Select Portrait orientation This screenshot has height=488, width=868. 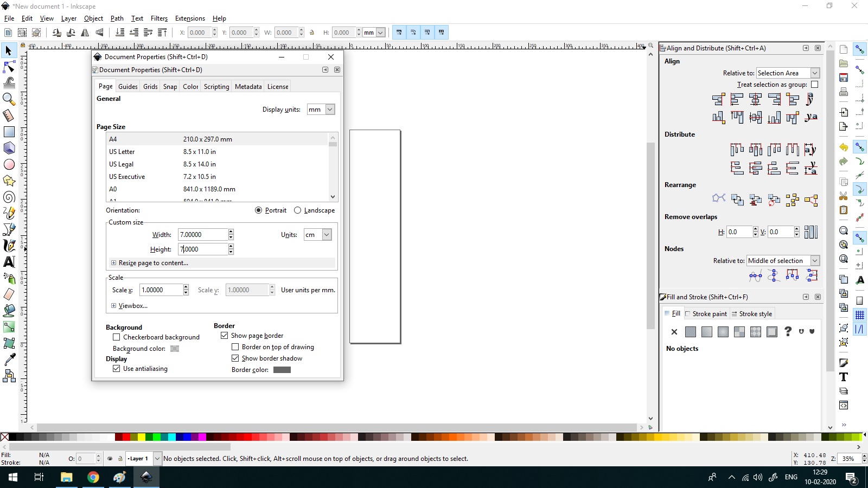pos(258,210)
